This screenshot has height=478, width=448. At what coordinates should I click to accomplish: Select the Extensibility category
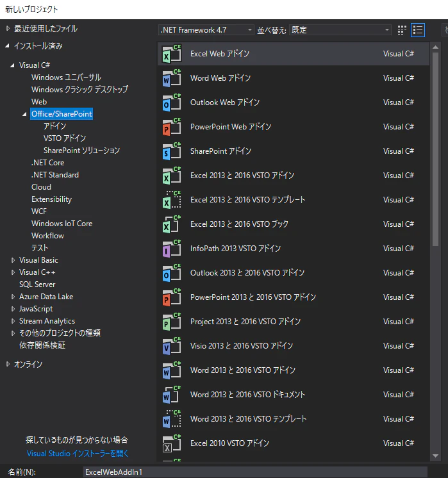coord(51,199)
